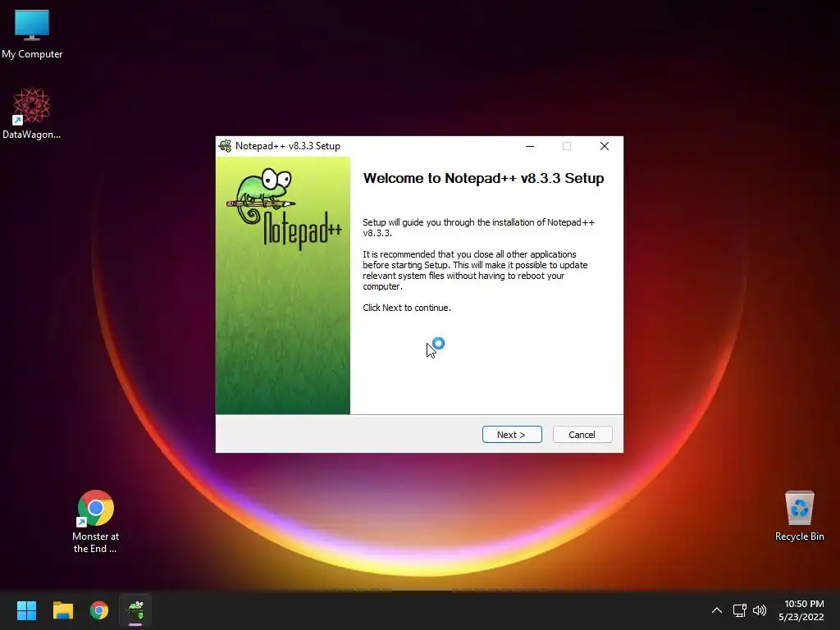Select the My Computer desktop icon
The width and height of the screenshot is (840, 630).
pyautogui.click(x=32, y=33)
